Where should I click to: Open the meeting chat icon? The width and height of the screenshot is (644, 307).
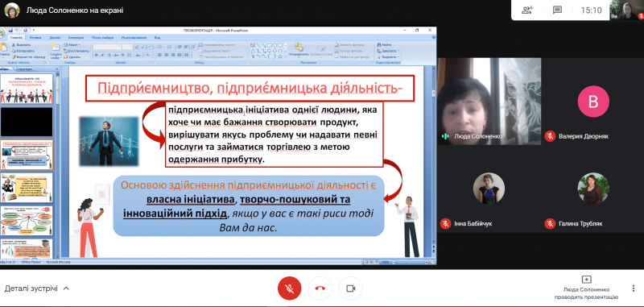(x=557, y=10)
